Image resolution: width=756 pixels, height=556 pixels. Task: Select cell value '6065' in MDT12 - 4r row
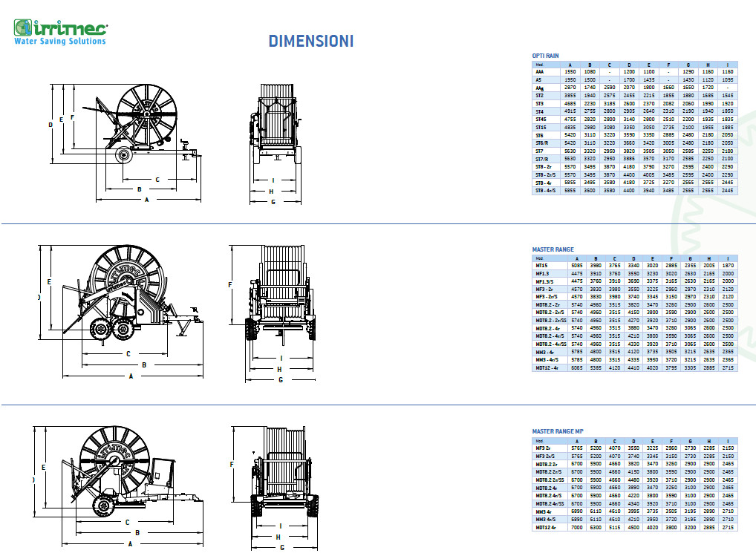pos(576,367)
